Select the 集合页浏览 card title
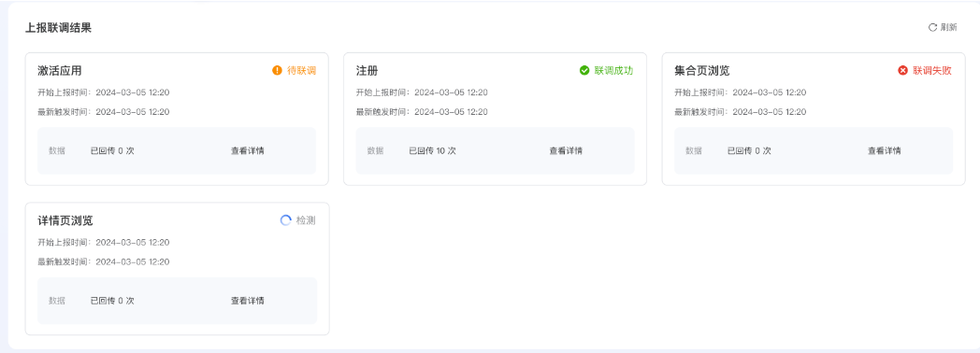This screenshot has width=980, height=353. tap(702, 70)
